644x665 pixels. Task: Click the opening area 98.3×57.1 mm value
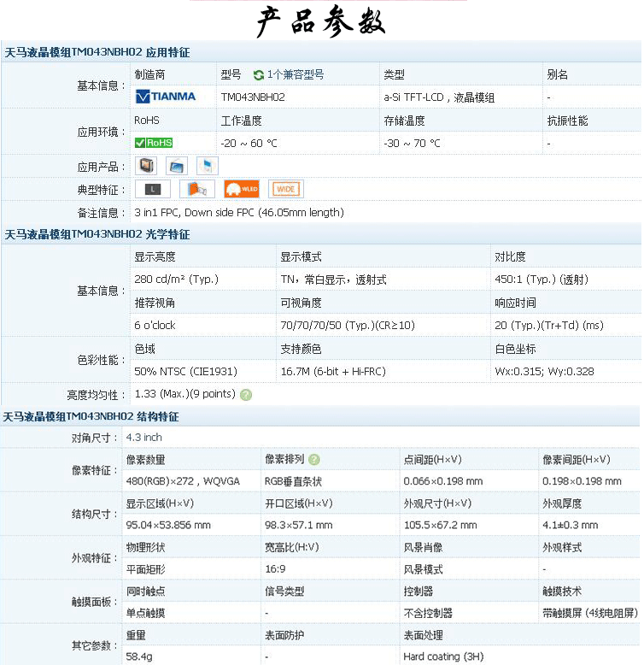[x=299, y=525]
